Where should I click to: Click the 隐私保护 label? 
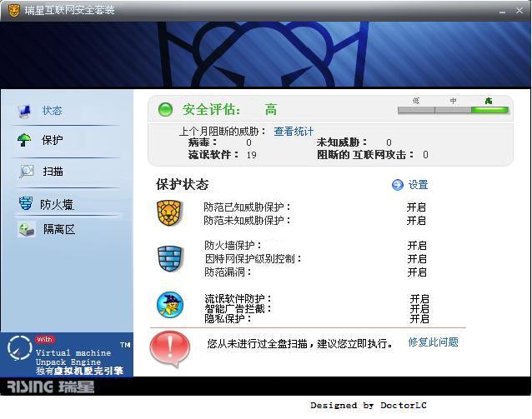[x=228, y=319]
